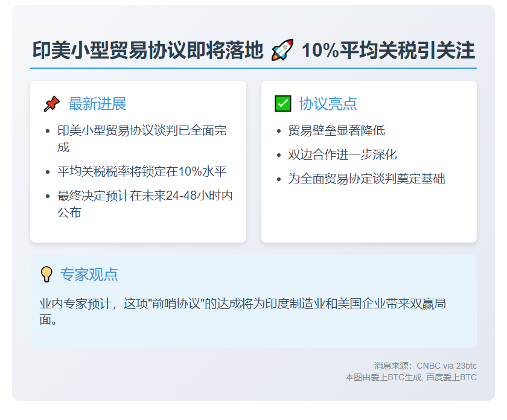Image resolution: width=507 pixels, height=420 pixels.
Task: Click bullet 贸易壁垒显著降低
Action: [x=337, y=130]
